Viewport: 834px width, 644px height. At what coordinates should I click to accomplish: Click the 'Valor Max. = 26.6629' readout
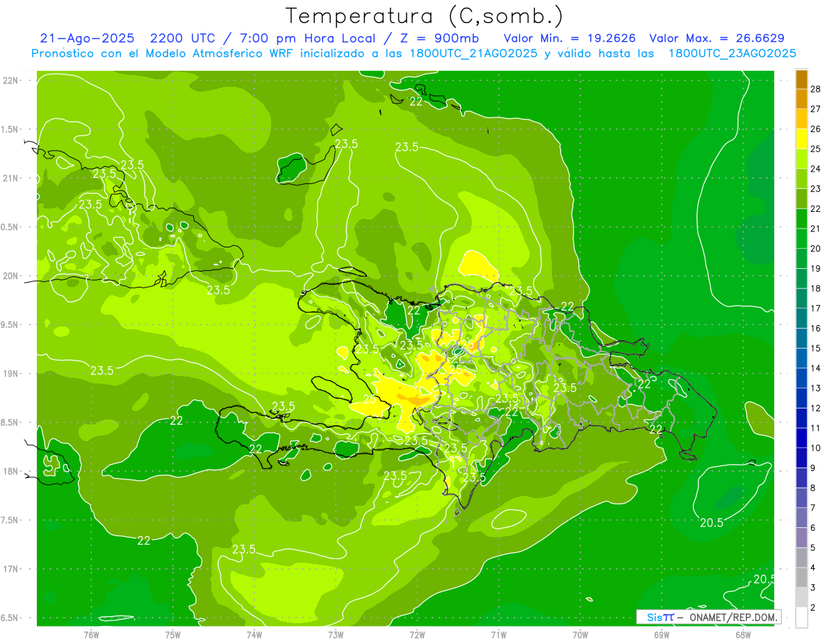717,38
